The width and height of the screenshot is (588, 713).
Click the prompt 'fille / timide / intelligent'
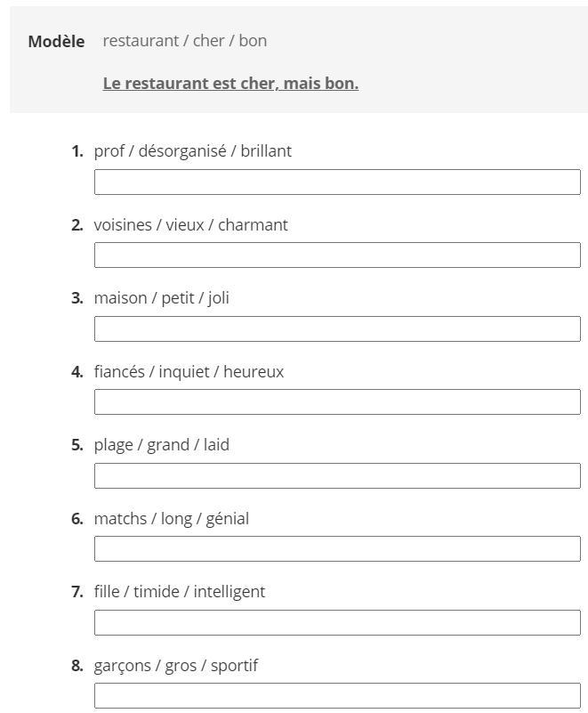click(x=180, y=592)
